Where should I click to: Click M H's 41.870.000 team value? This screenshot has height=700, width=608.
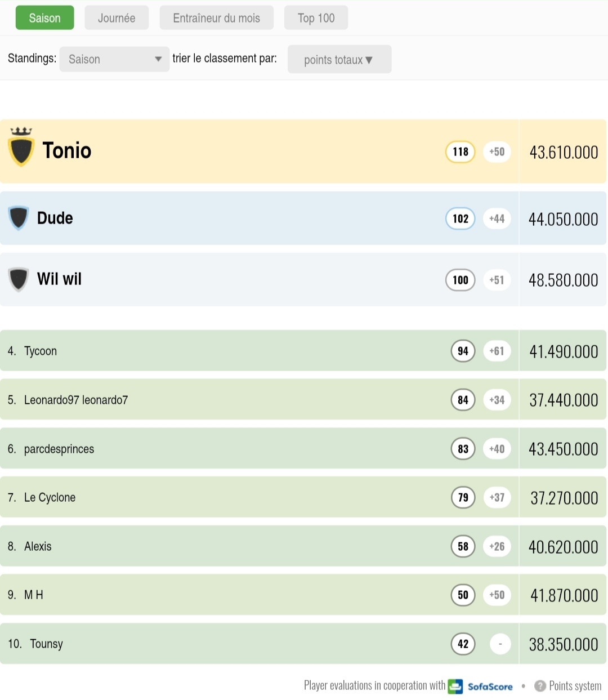tap(564, 595)
